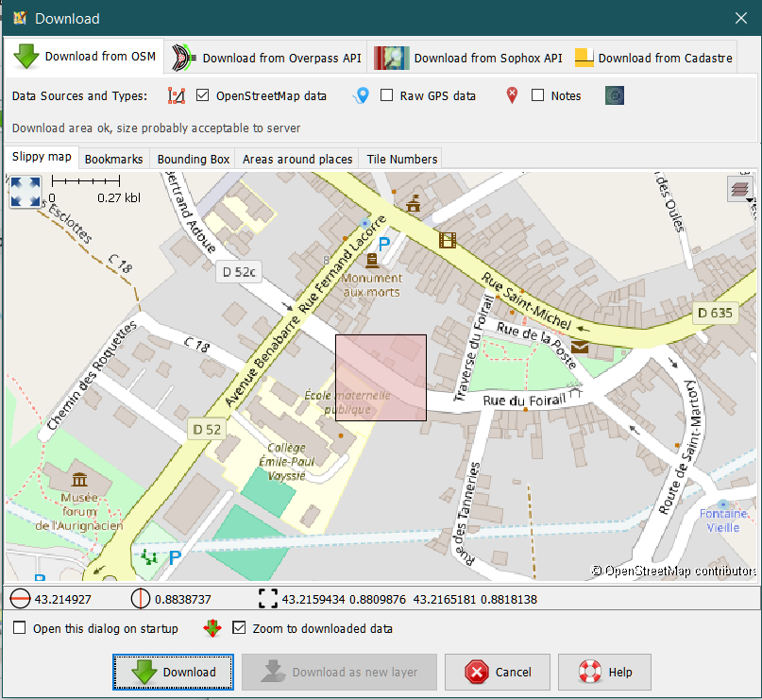Image resolution: width=762 pixels, height=700 pixels.
Task: Open the map layers chooser icon
Action: pos(740,189)
